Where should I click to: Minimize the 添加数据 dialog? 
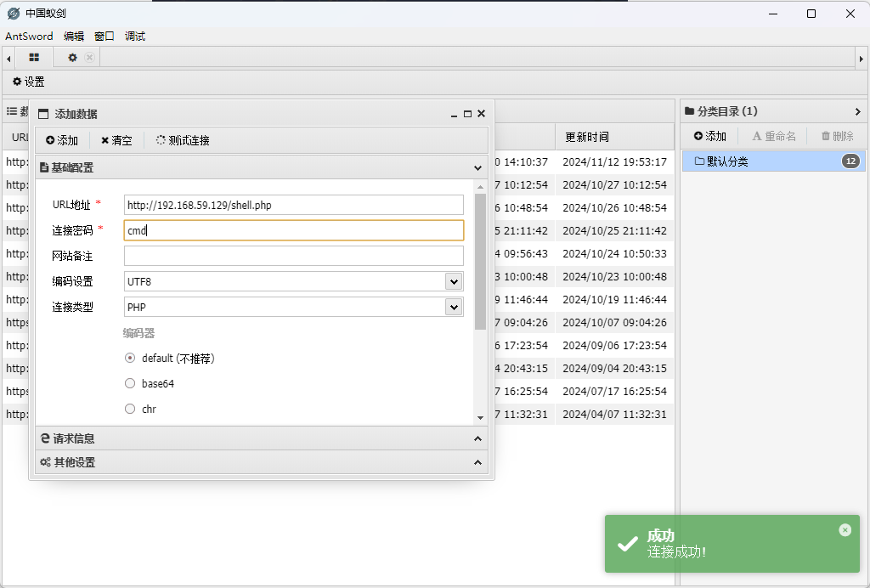[455, 114]
